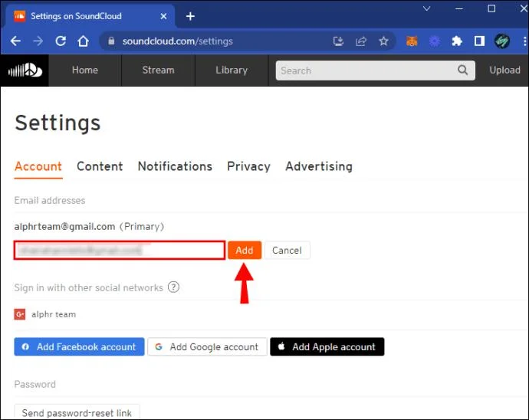Reload the SoundCloud settings page

pos(61,41)
